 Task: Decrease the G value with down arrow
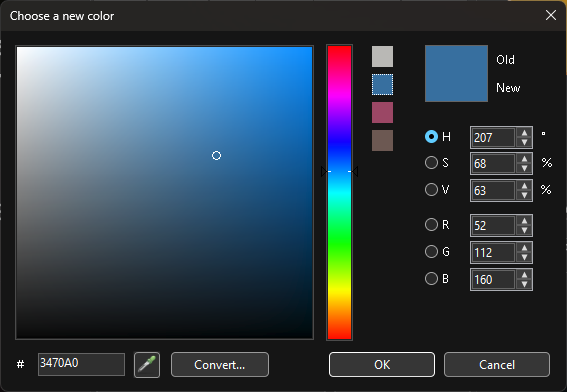[524, 257]
